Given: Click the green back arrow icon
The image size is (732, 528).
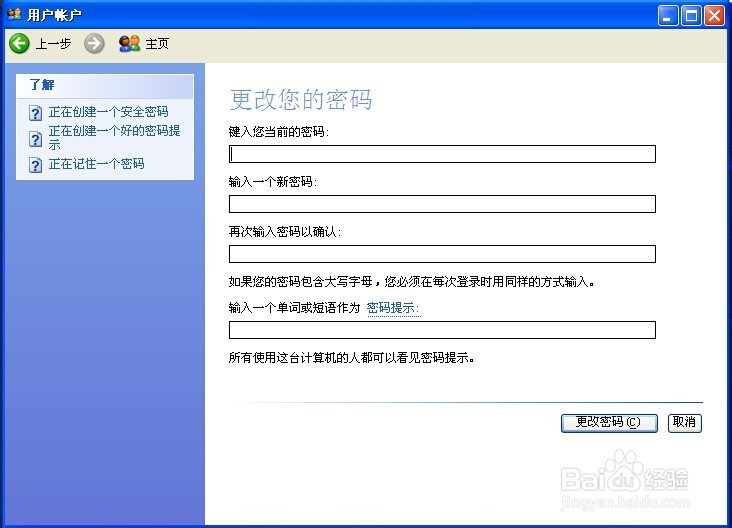Looking at the screenshot, I should (x=19, y=43).
